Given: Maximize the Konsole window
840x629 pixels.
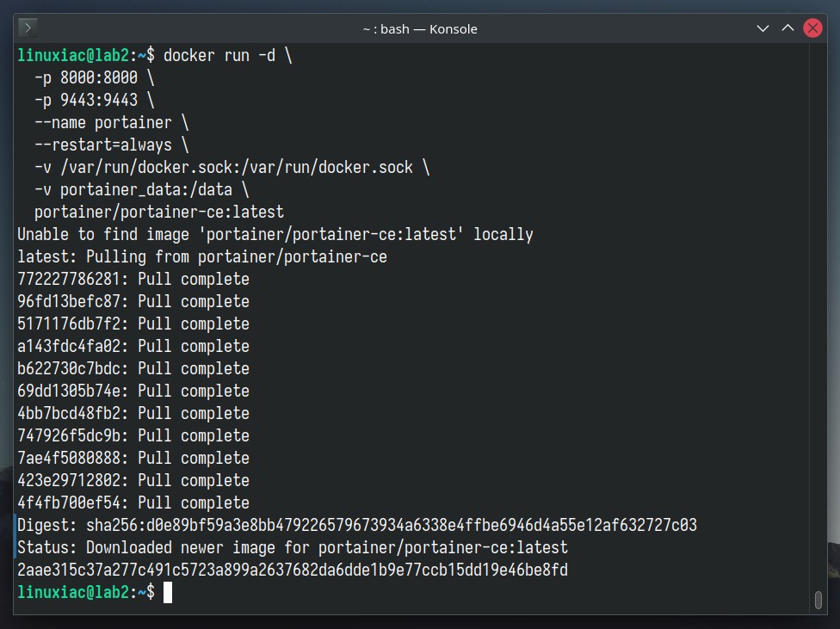Looking at the screenshot, I should (x=787, y=28).
